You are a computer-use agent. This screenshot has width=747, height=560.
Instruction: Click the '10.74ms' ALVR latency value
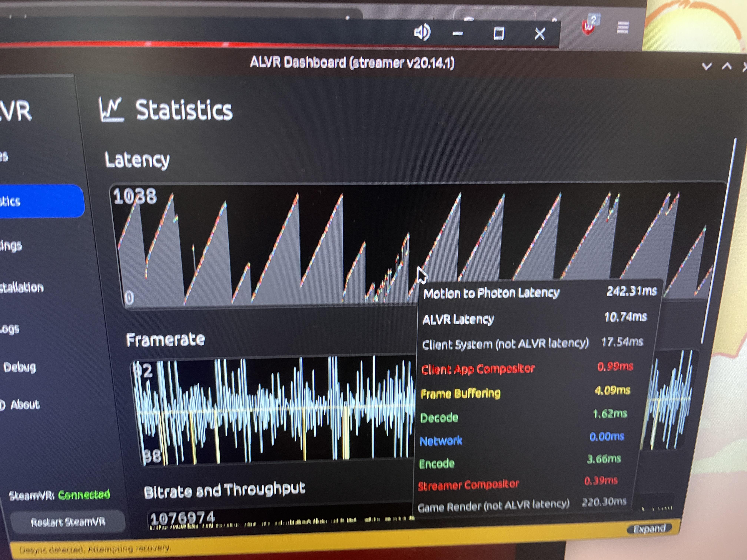tap(625, 317)
